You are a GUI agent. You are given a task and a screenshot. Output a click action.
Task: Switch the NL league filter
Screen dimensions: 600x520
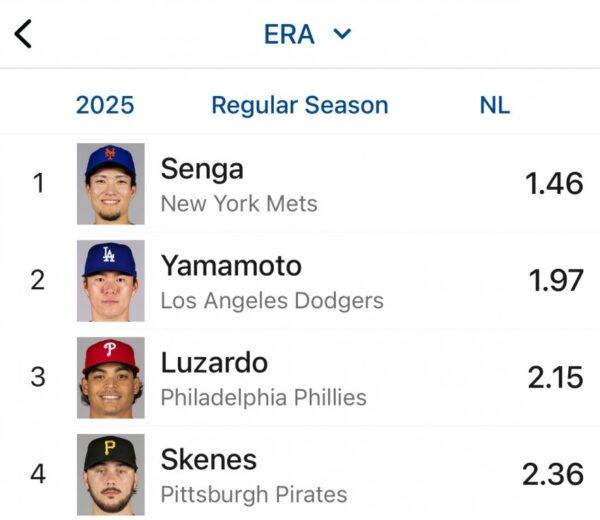tap(494, 105)
